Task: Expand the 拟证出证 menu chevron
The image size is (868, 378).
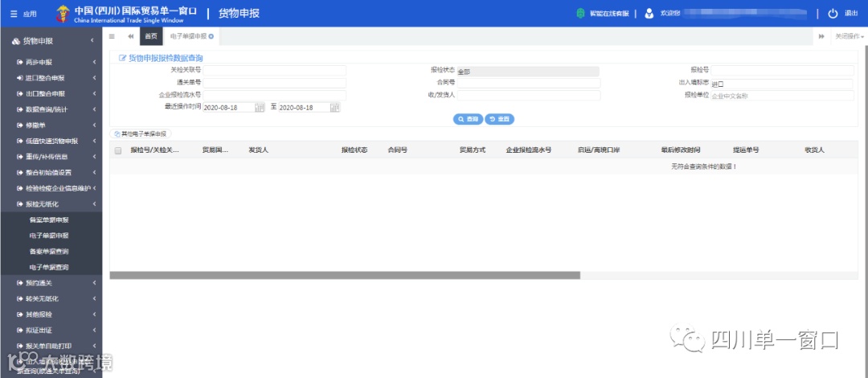Action: (x=95, y=331)
